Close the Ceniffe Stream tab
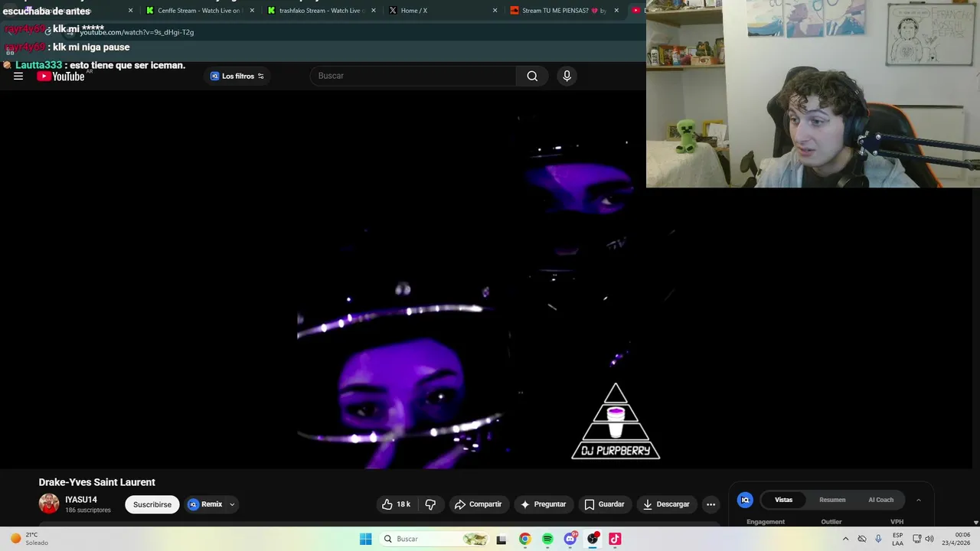 coord(252,11)
